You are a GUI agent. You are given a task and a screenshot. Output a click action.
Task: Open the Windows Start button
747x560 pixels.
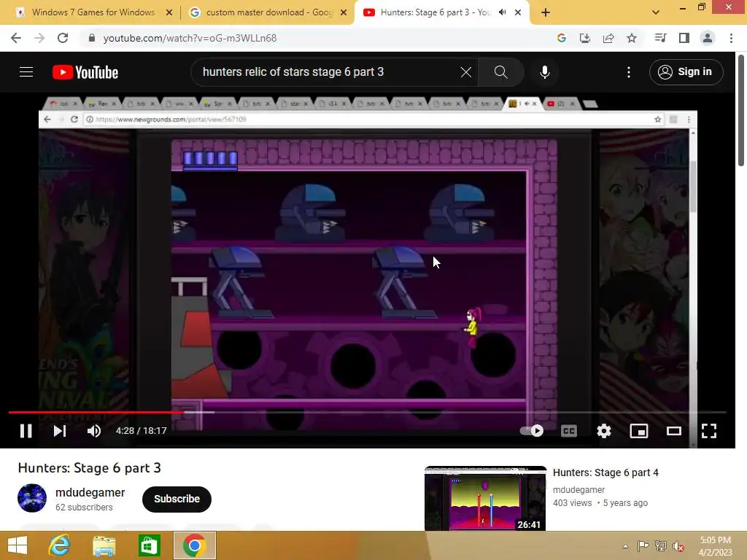18,545
